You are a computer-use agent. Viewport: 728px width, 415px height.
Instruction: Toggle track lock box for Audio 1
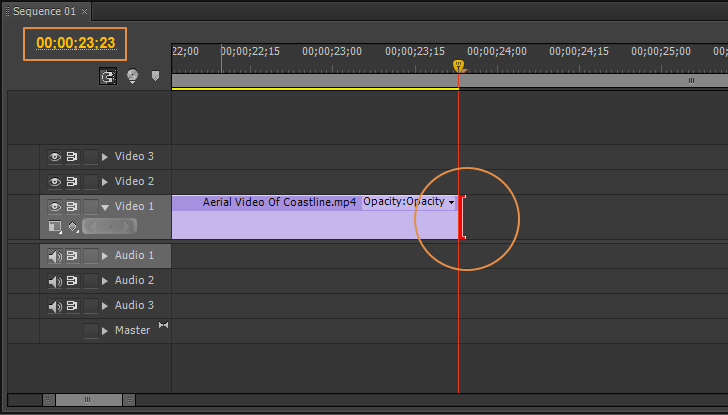91,256
